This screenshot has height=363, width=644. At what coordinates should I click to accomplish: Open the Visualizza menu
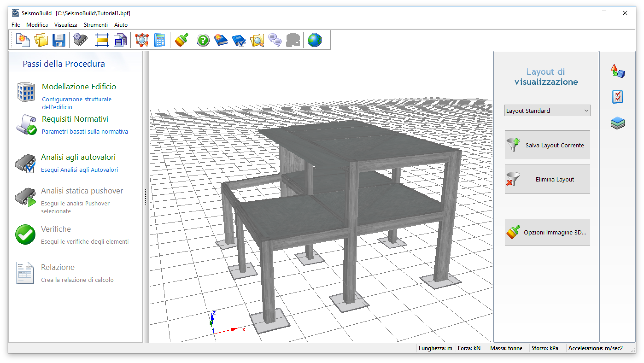(x=65, y=25)
